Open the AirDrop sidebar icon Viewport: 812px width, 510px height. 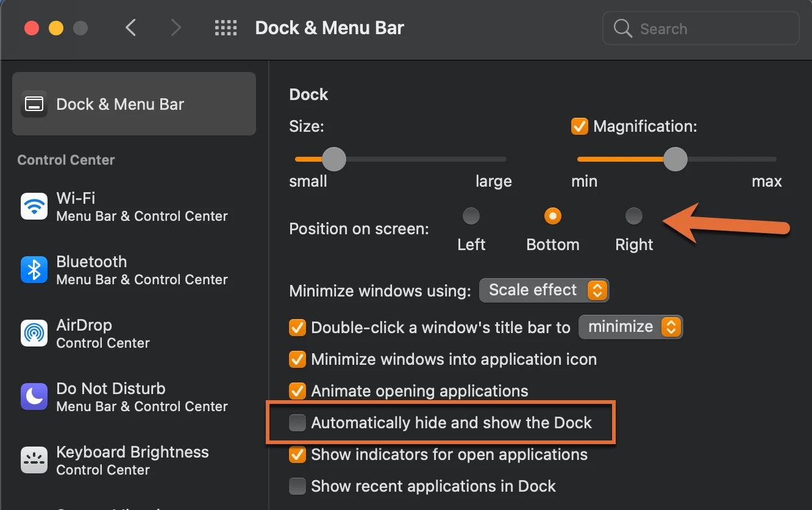34,333
